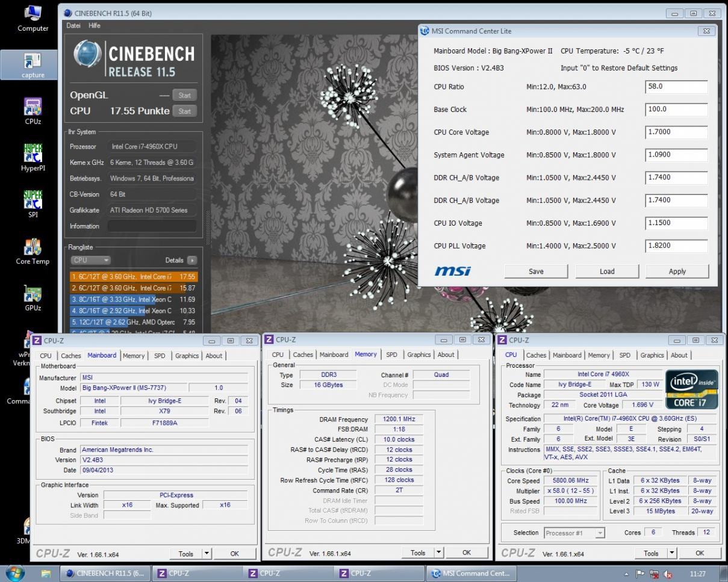Screen dimensions: 728x582
Task: Click the Windows Start orb
Action: point(15,573)
